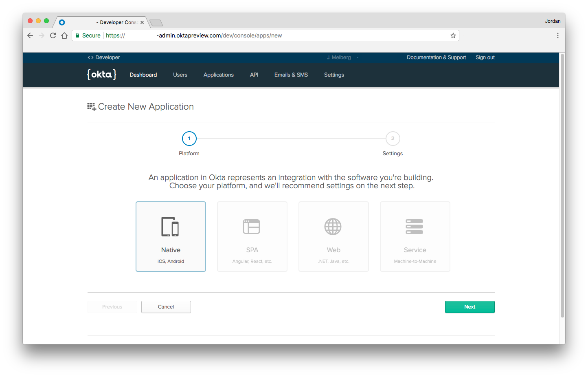Sign out of the developer console
588x377 pixels.
click(485, 57)
